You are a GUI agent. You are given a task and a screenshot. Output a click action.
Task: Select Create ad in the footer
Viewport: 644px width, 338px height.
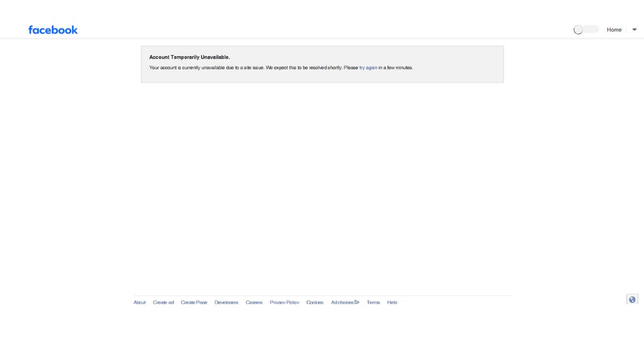pyautogui.click(x=163, y=303)
